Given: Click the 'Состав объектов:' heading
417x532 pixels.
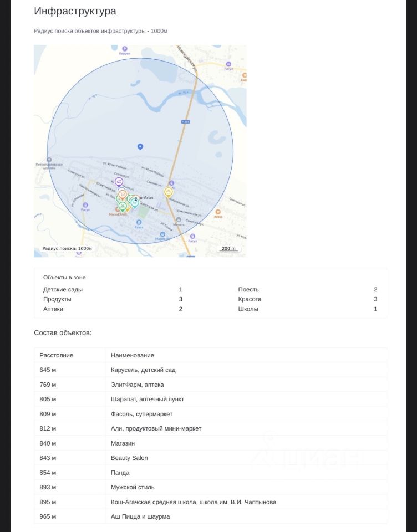Looking at the screenshot, I should tap(63, 333).
